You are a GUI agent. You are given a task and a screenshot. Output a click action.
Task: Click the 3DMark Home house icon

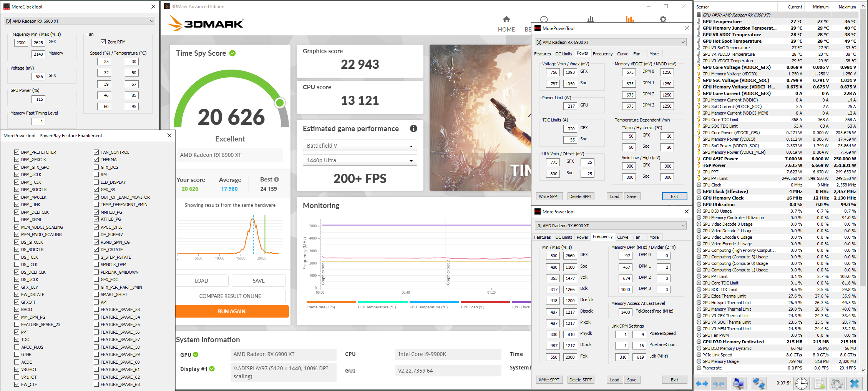[x=506, y=19]
